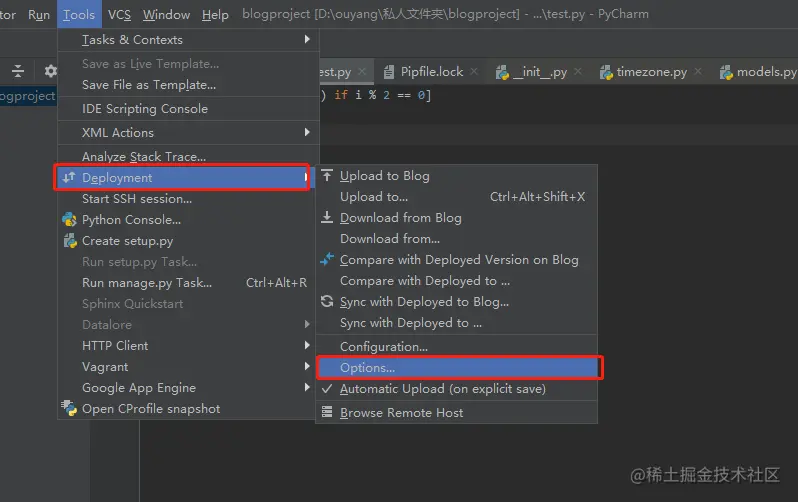This screenshot has width=798, height=502.
Task: Open the Help menu
Action: [x=215, y=15]
